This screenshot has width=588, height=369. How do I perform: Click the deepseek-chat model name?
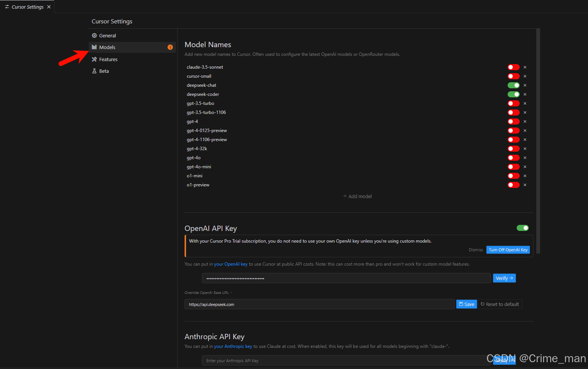pyautogui.click(x=202, y=85)
